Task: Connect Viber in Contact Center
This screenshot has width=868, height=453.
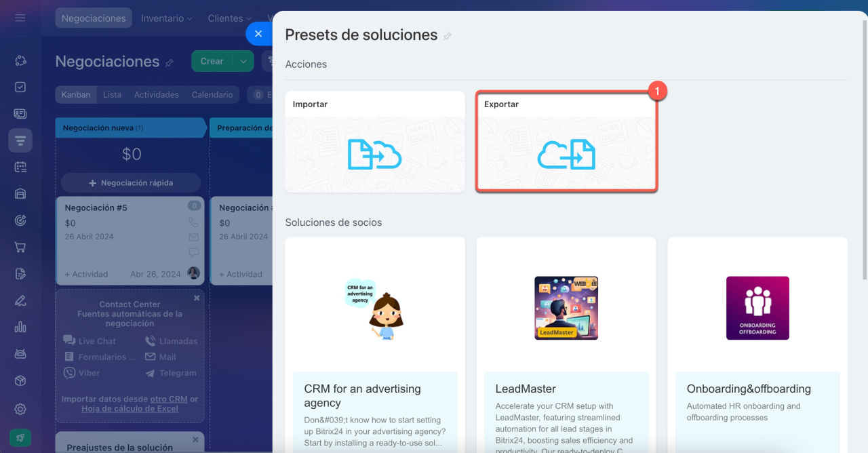Action: 81,373
